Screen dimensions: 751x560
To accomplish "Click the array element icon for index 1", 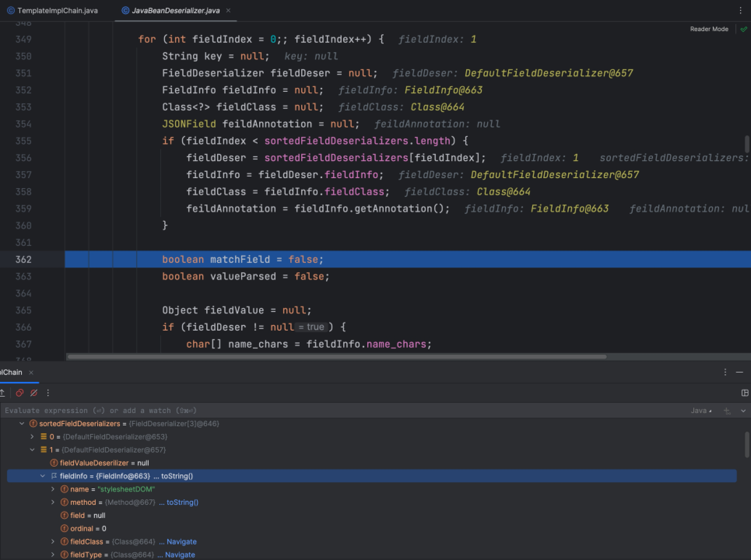I will pos(44,450).
